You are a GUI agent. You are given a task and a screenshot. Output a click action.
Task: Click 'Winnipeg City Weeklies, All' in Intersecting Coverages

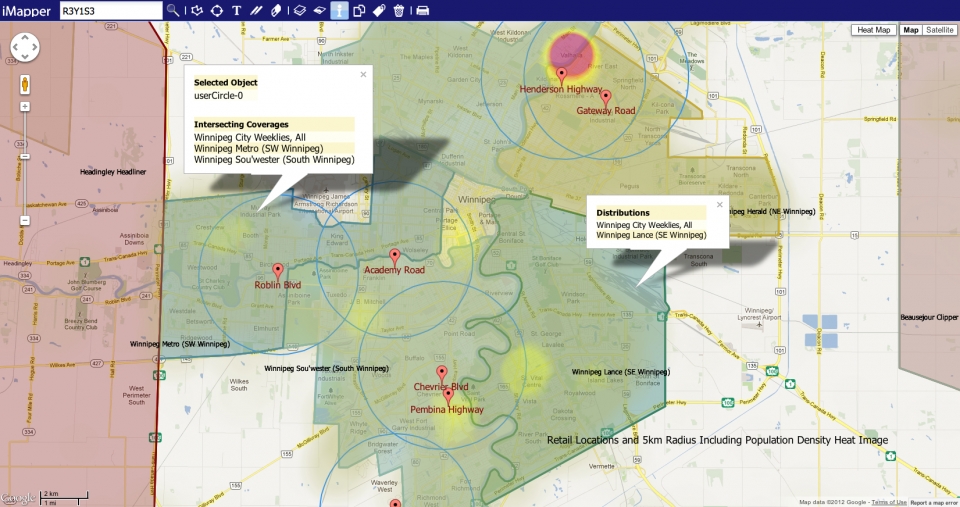(250, 137)
